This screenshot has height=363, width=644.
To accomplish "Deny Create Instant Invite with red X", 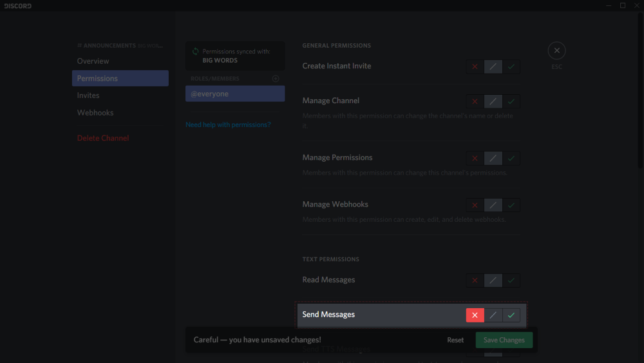I will point(475,66).
